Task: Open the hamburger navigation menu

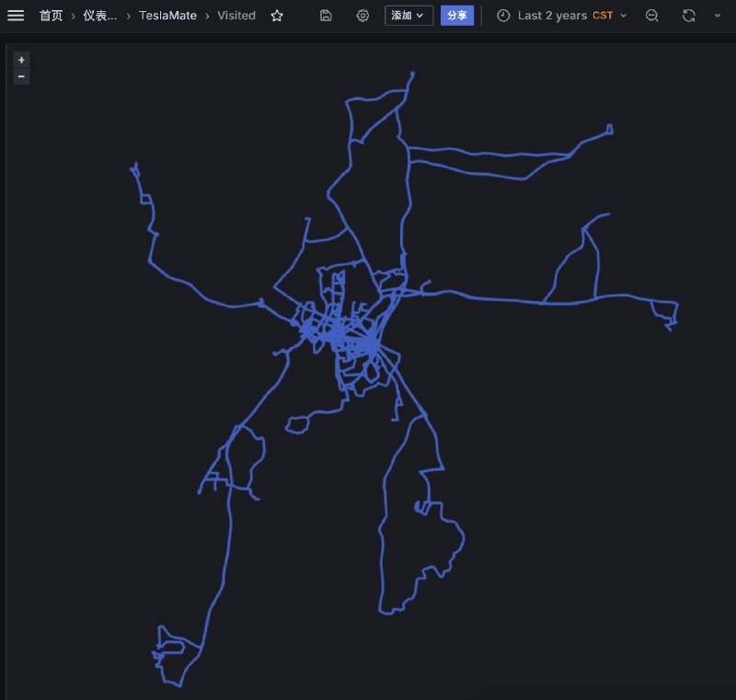Action: pos(16,16)
